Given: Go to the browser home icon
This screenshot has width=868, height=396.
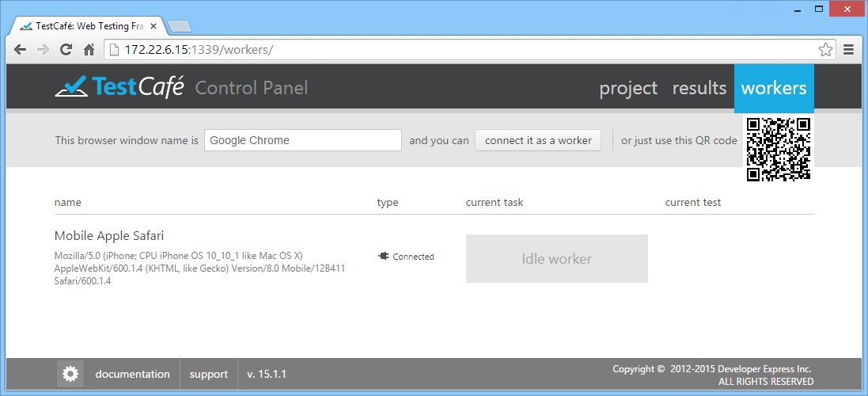Looking at the screenshot, I should 89,50.
